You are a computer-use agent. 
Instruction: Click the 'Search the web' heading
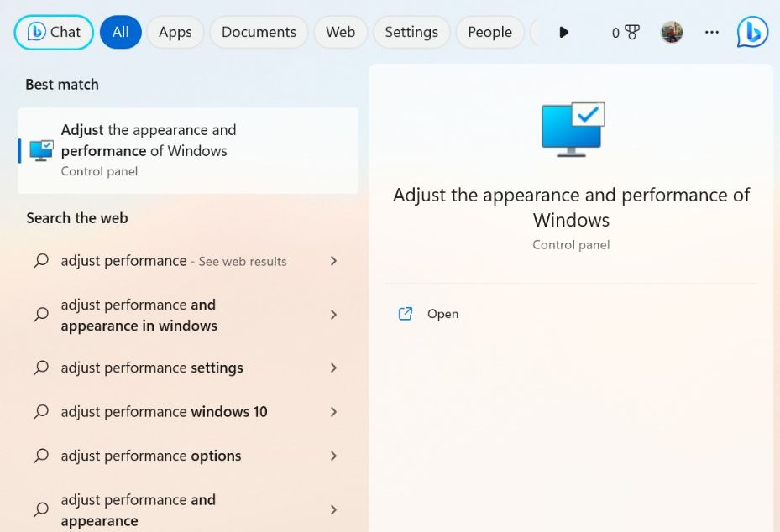(x=77, y=218)
